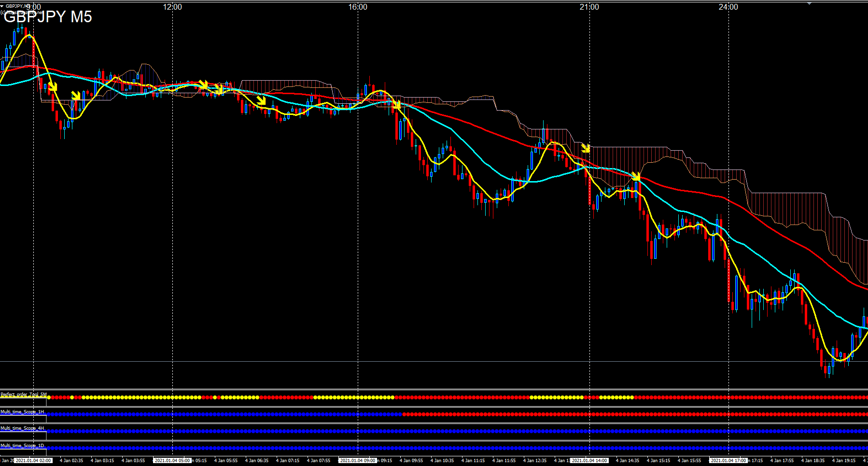
Task: Select the 21:00 time label at top
Action: [589, 7]
